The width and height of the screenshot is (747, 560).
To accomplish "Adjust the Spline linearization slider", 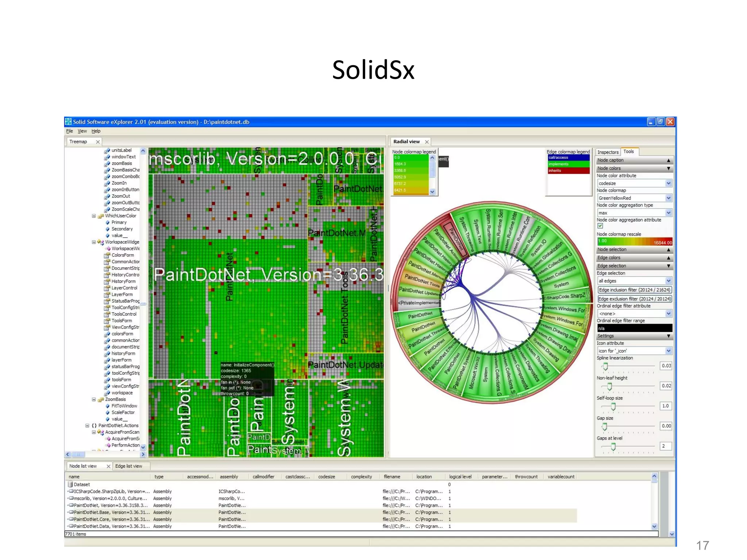I will [605, 366].
